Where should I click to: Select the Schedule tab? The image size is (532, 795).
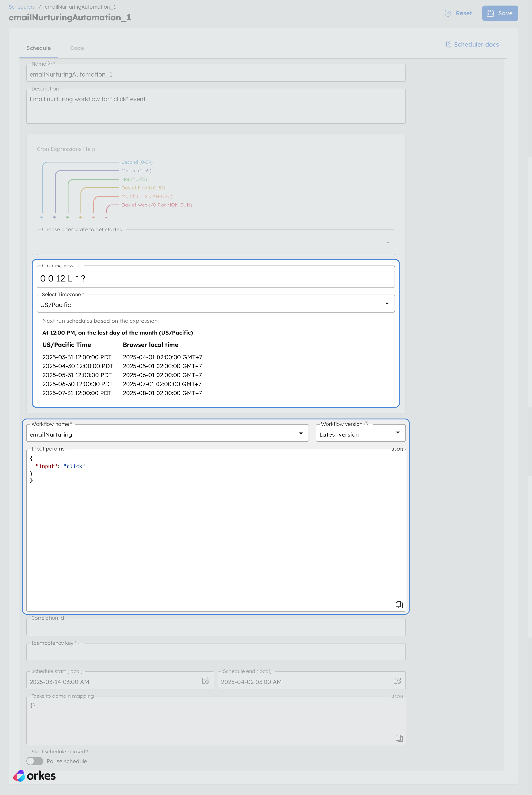pos(38,48)
